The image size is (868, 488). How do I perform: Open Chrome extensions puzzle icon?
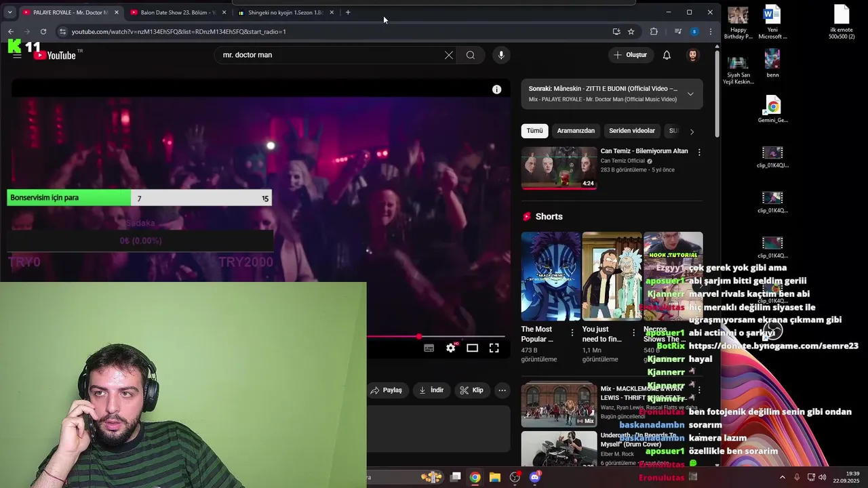click(x=654, y=31)
